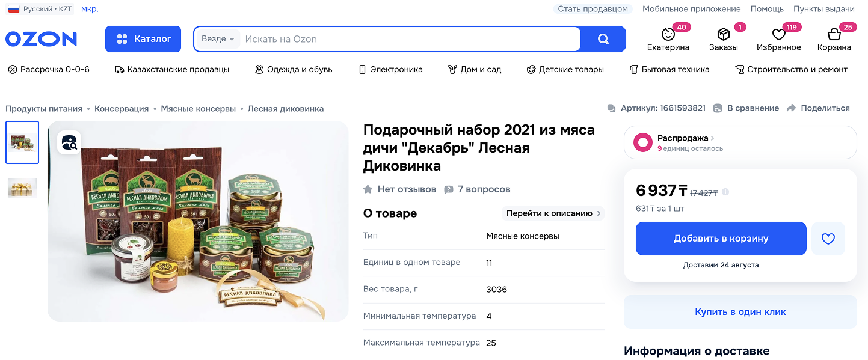Go to Мясные консервы breadcrumb
868x360 pixels.
click(199, 109)
